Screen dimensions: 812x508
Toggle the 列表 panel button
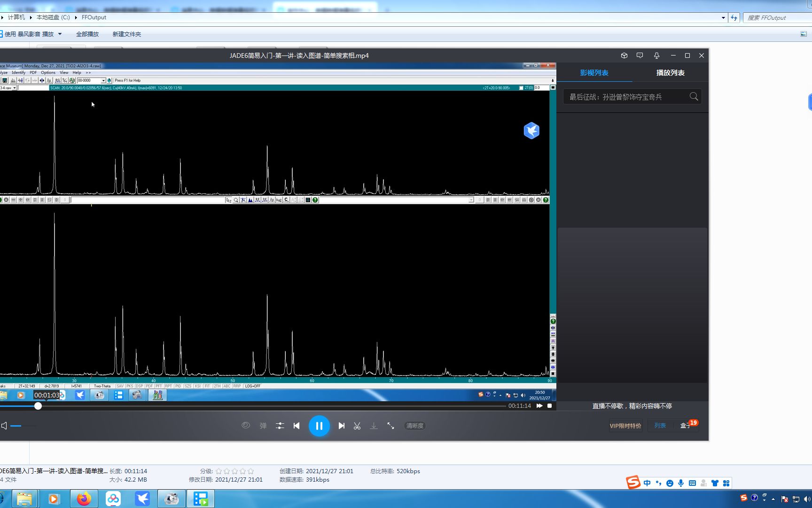pos(660,426)
